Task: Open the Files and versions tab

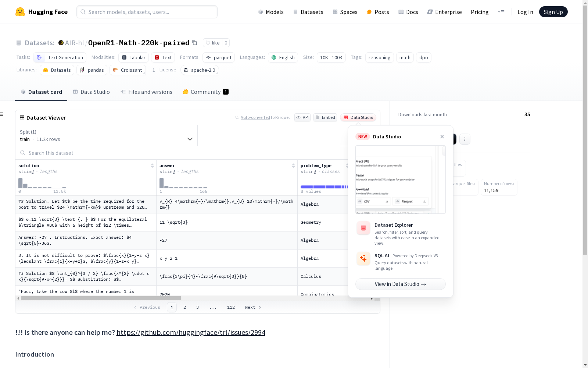Action: click(146, 92)
